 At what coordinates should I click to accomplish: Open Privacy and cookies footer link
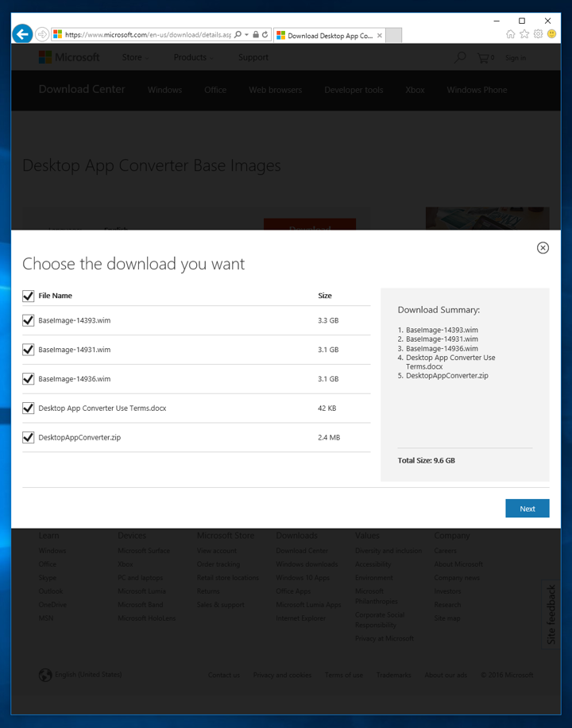tap(282, 675)
